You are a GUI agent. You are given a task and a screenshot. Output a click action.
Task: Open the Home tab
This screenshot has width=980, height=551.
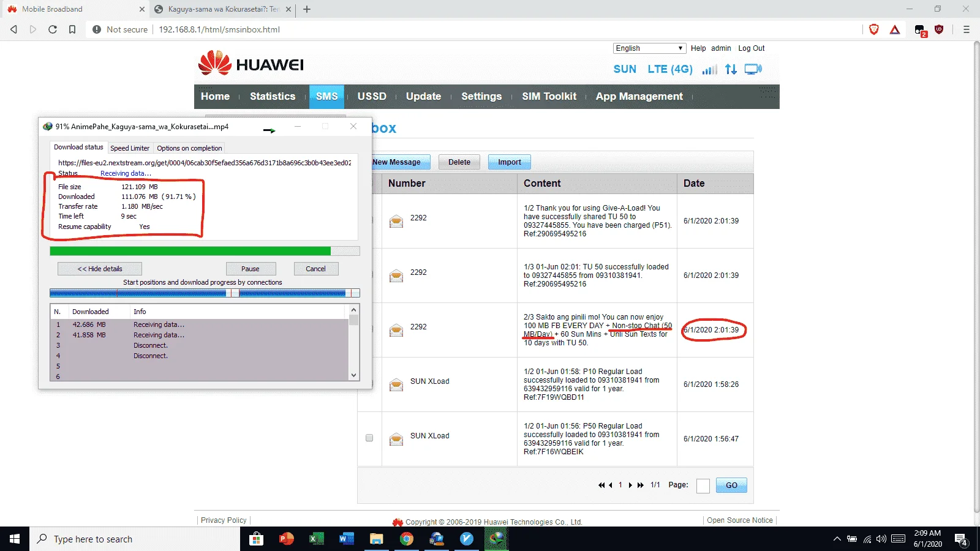[215, 96]
